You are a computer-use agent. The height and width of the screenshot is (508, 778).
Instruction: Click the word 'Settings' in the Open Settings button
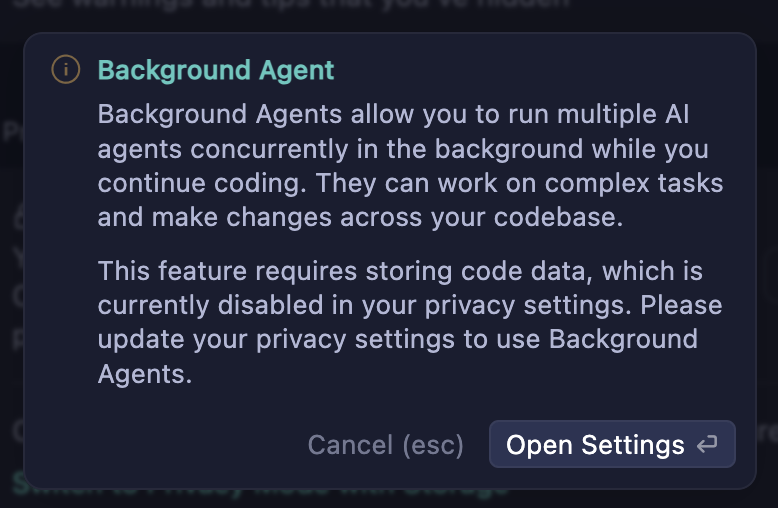[x=633, y=444]
